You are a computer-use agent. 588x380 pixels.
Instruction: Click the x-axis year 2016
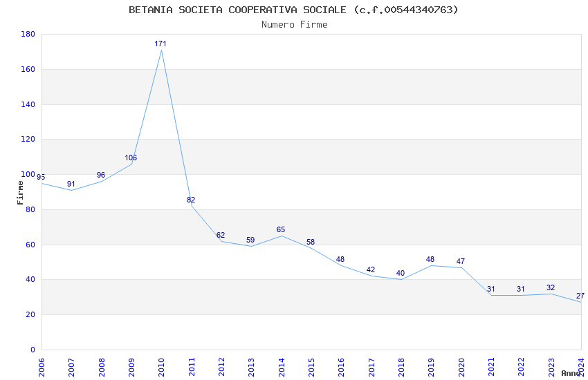(341, 368)
